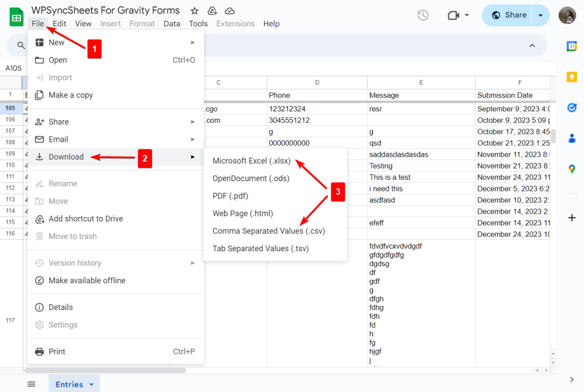Collapse toolbar with the up chevron
Viewport: 584px width, 392px height.
click(532, 46)
